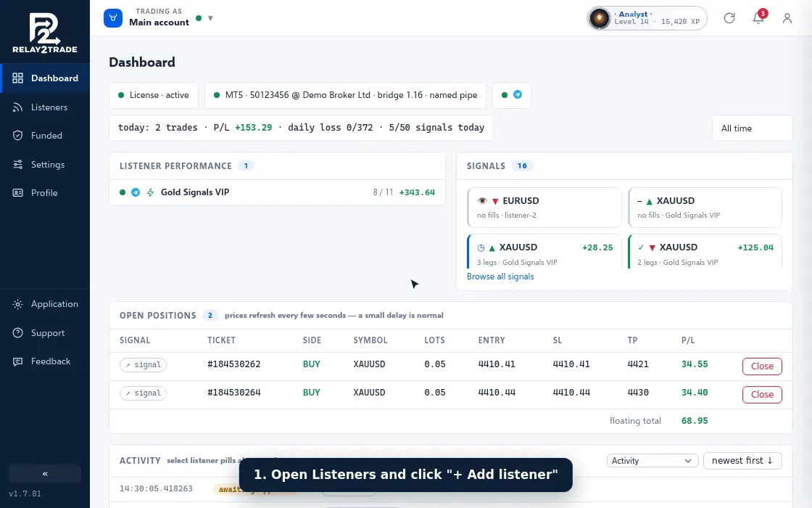Open Application preferences in sidebar
This screenshot has height=508, width=812.
pos(45,304)
